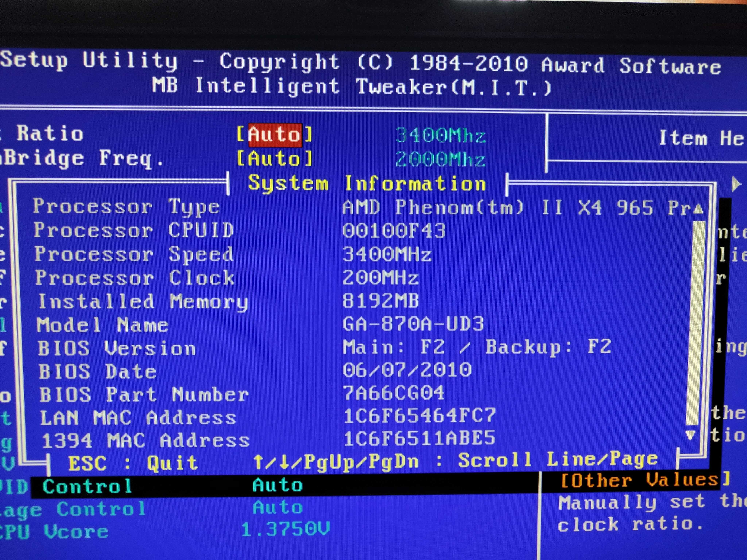Click 'LAN MAC Address' row label
The image size is (747, 560).
(x=138, y=418)
